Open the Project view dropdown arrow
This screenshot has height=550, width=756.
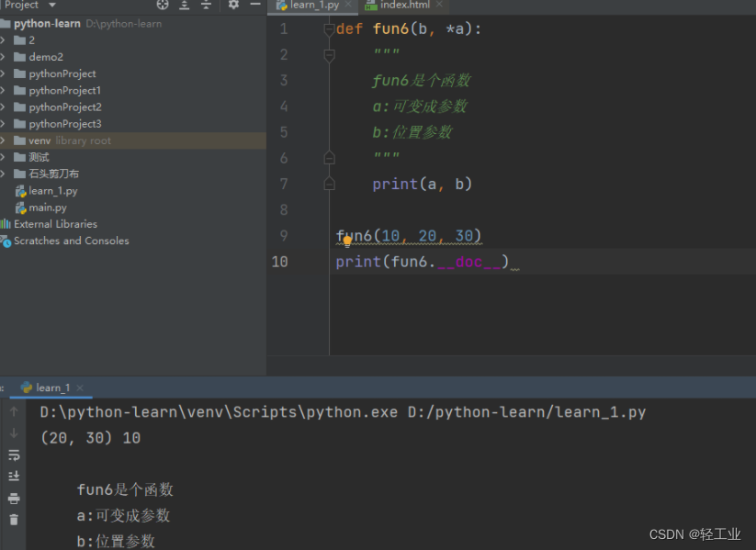tap(52, 5)
